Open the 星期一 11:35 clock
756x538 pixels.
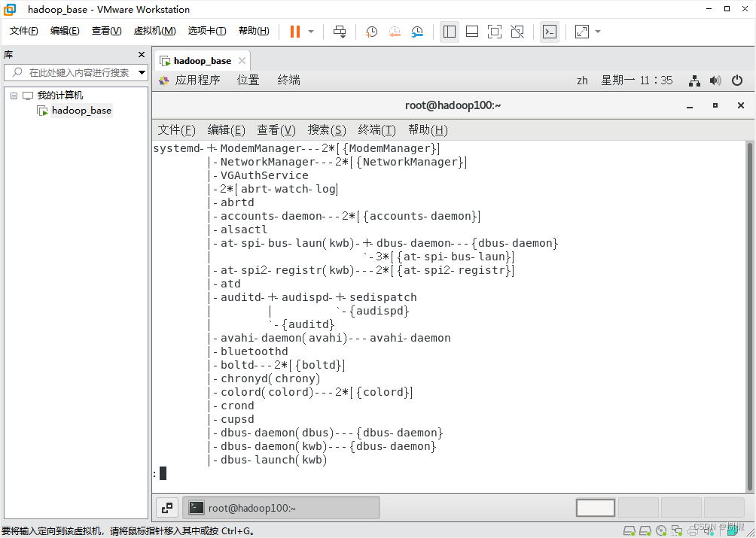pyautogui.click(x=636, y=81)
